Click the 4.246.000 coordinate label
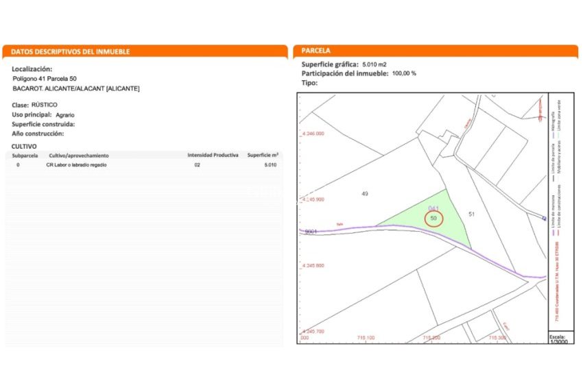 (x=313, y=134)
